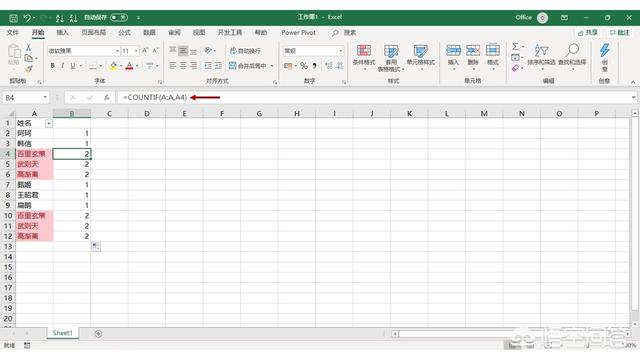Open font color dropdown arrow
The height and width of the screenshot is (360, 640).
pos(137,66)
